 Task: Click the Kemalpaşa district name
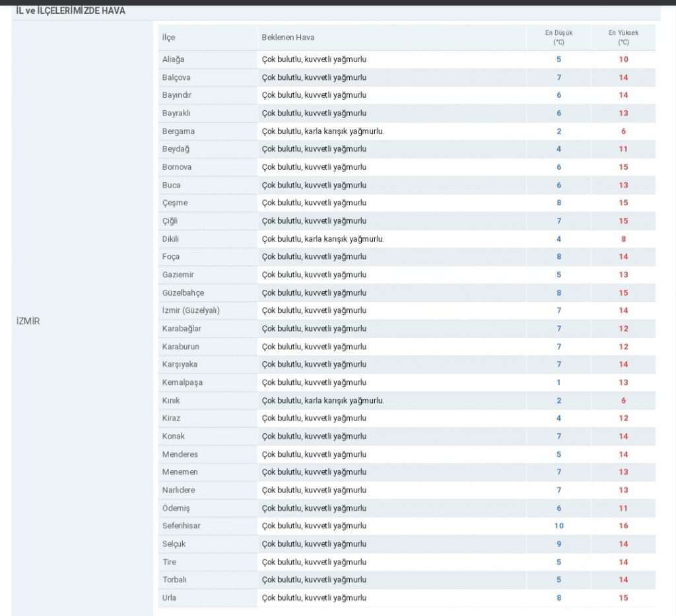(182, 383)
